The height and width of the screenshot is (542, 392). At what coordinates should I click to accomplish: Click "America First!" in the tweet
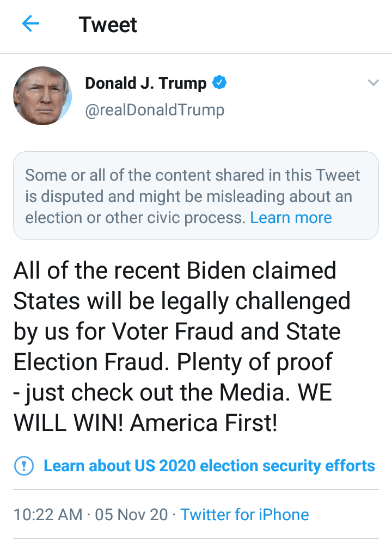tap(204, 423)
